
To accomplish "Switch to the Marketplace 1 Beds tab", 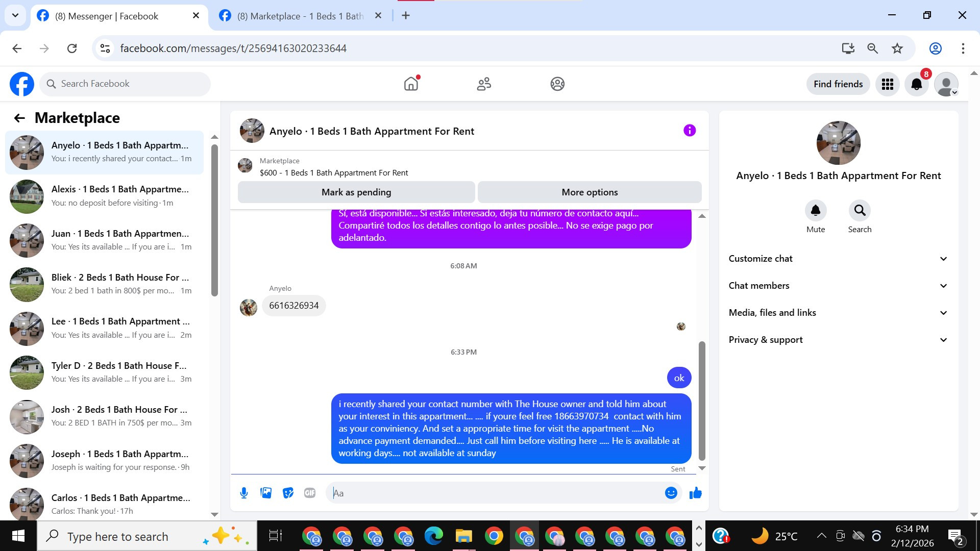I will tap(301, 16).
